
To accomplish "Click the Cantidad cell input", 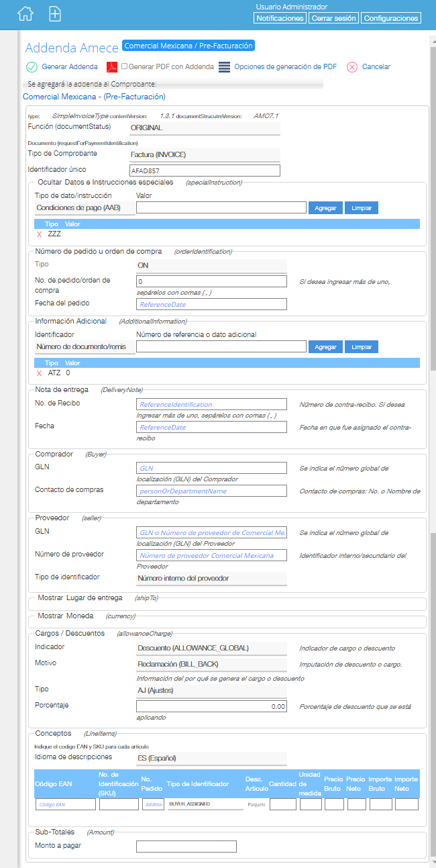I will [282, 804].
